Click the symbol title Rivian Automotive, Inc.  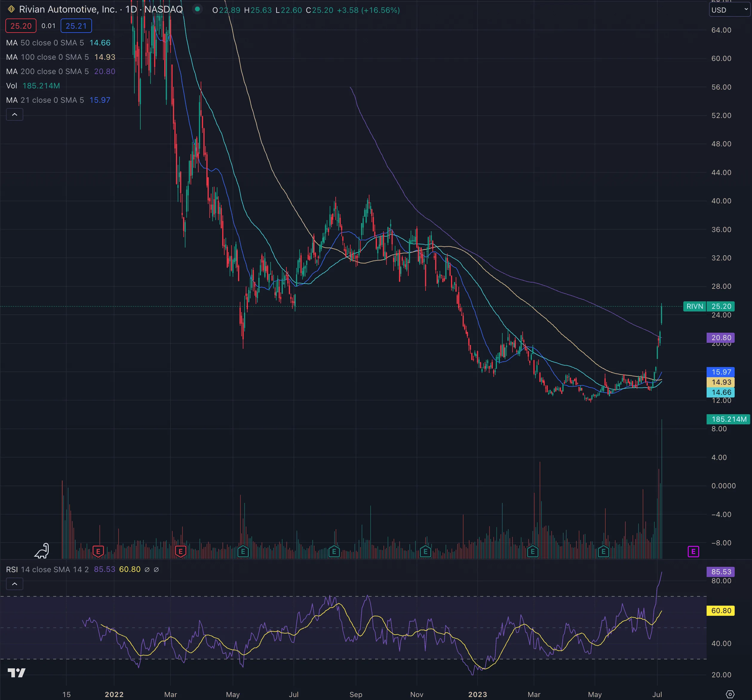coord(68,10)
